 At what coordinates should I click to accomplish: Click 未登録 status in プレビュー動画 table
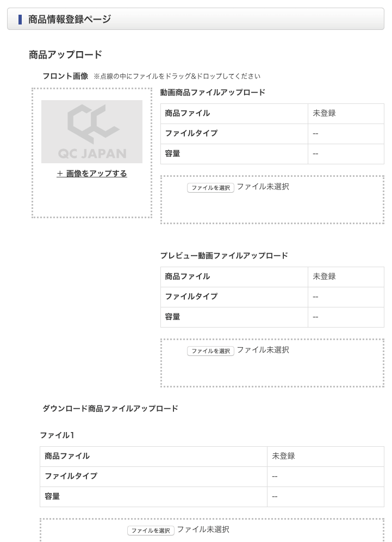coord(324,276)
